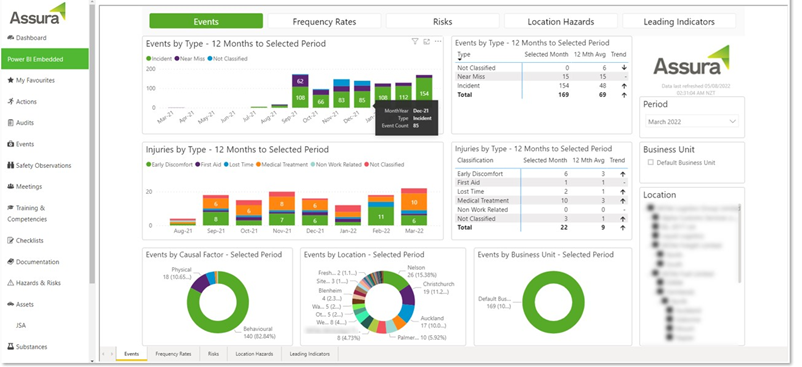Image resolution: width=802 pixels, height=367 pixels.
Task: Click the filter icon on Events by Type chart
Action: coord(415,42)
